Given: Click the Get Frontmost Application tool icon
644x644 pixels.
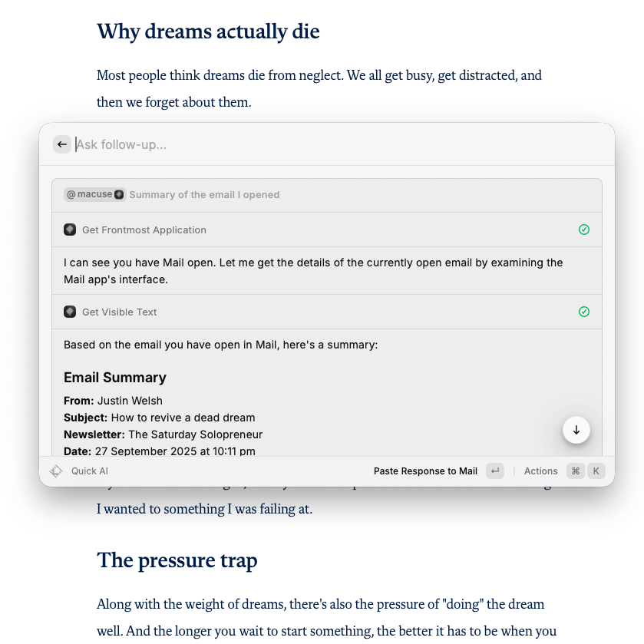Looking at the screenshot, I should coord(70,230).
